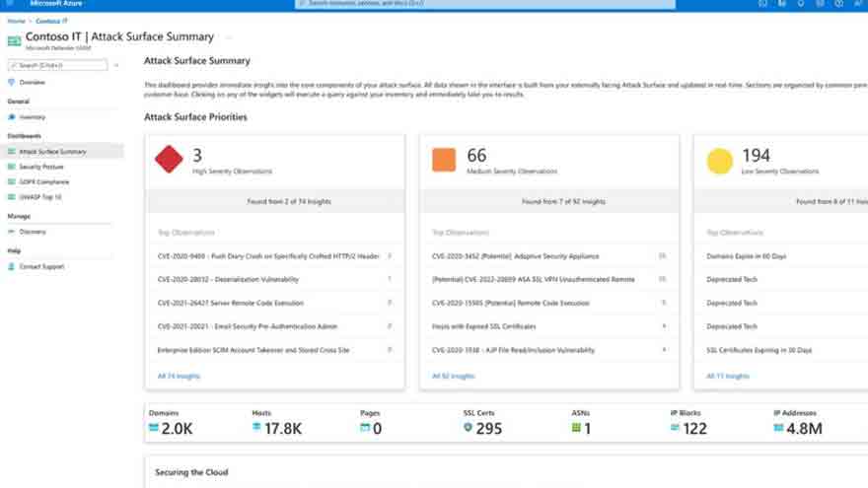
Task: Click the Discovery icon under Manage
Action: pyautogui.click(x=11, y=232)
